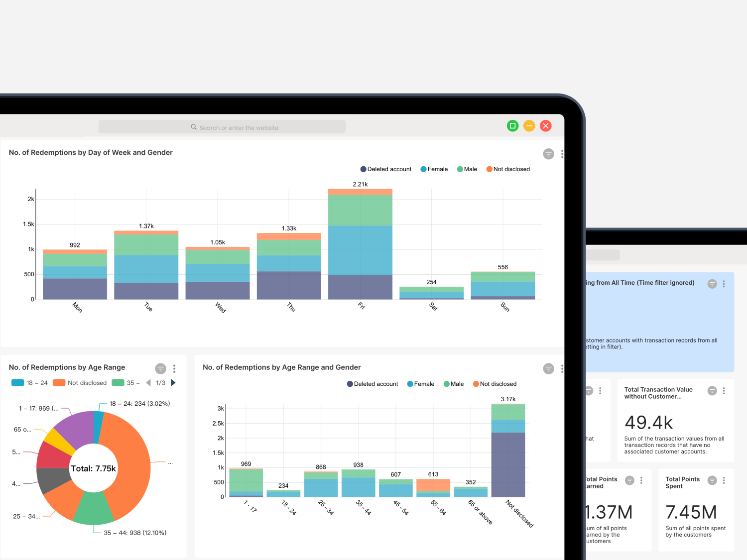Go to previous legend page in donut chart

pyautogui.click(x=148, y=383)
